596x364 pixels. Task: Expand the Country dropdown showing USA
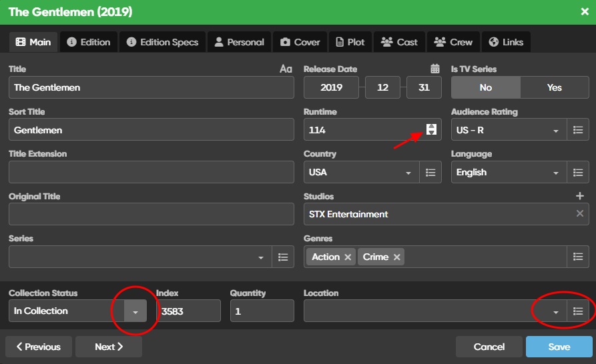pos(408,173)
